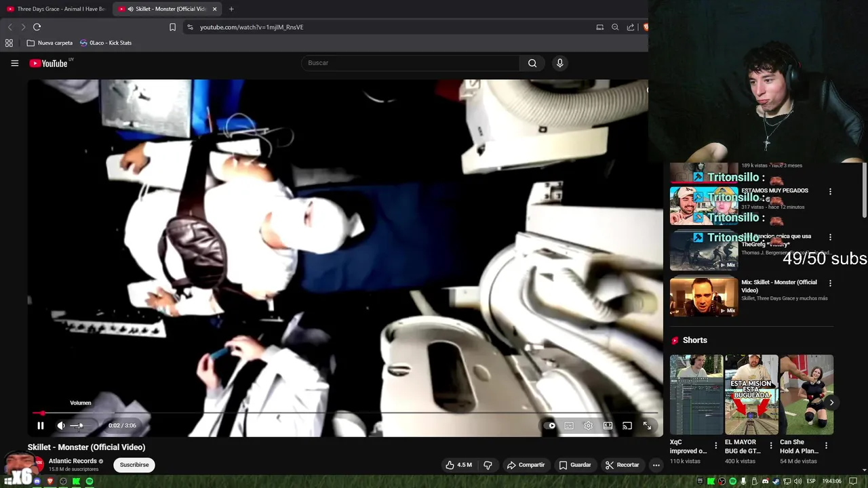
Task: Open options for the TheGrefg video
Action: coord(830,237)
